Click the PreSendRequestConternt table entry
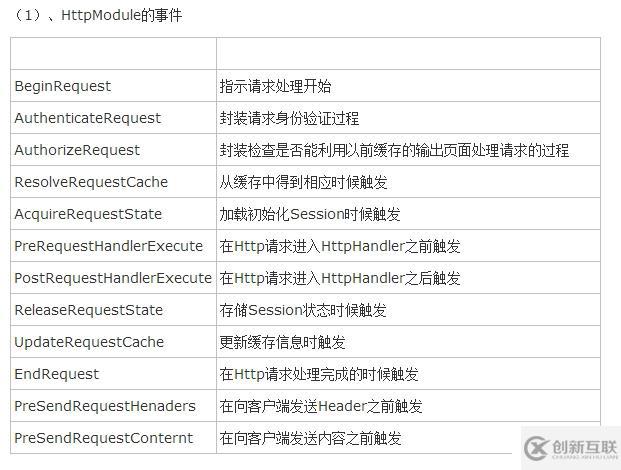The width and height of the screenshot is (621, 470). [104, 438]
